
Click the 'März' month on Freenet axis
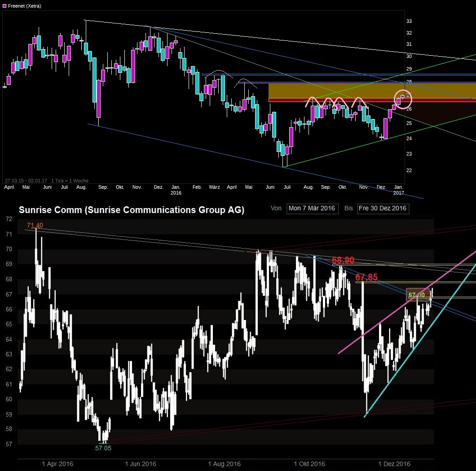coord(214,187)
